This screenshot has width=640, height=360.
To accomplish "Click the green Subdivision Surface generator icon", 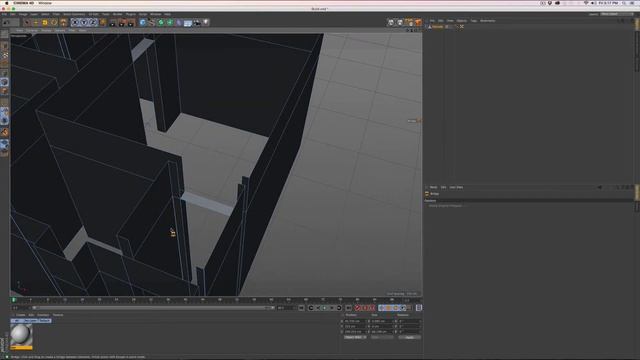I will tap(161, 23).
